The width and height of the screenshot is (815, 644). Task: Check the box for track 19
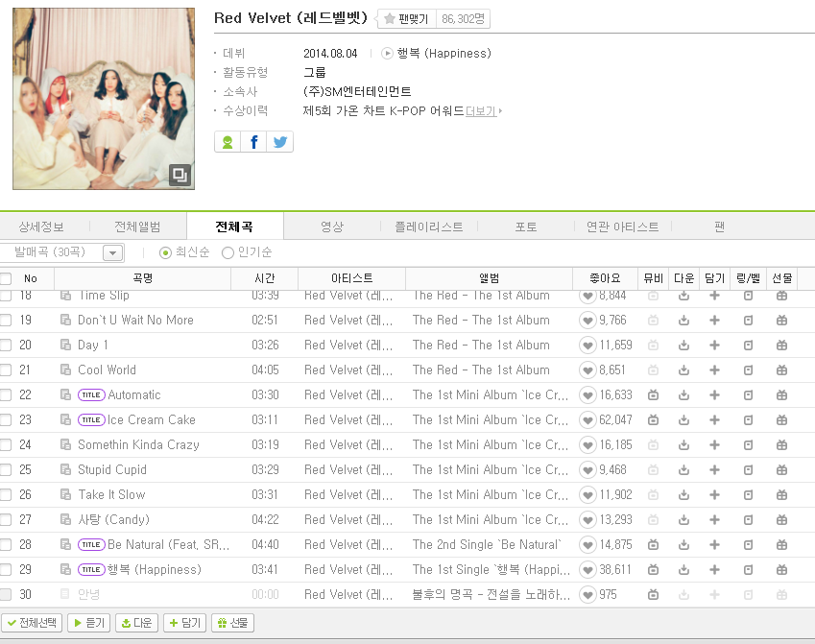6,321
